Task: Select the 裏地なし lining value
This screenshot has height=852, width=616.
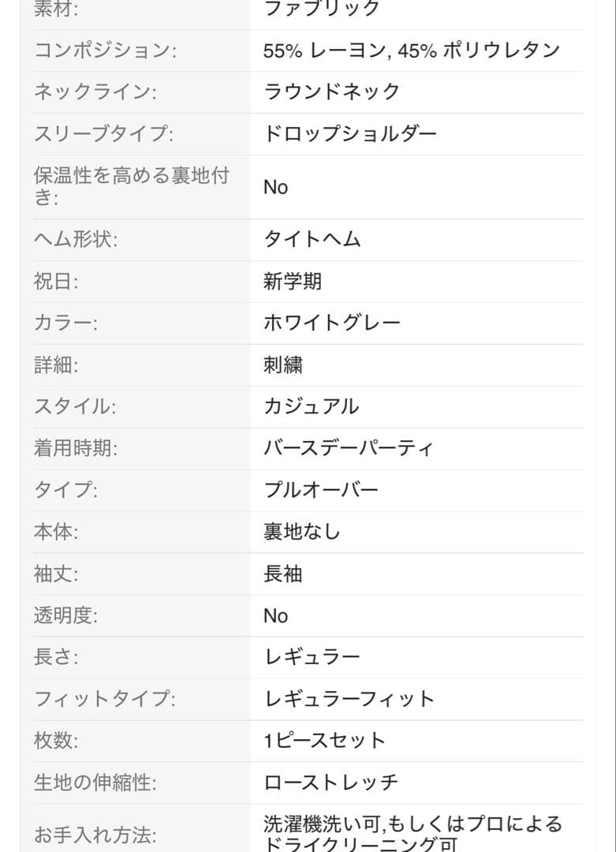Action: pyautogui.click(x=301, y=532)
